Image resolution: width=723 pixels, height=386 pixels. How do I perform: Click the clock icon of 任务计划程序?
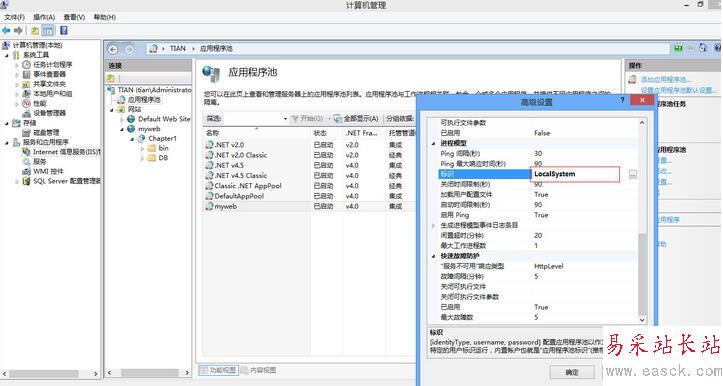pos(27,65)
